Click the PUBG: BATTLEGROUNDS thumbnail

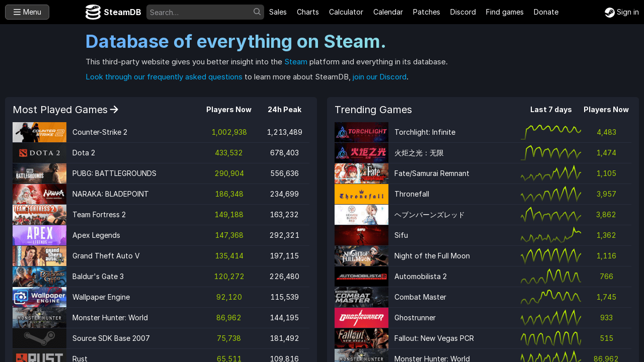(39, 173)
